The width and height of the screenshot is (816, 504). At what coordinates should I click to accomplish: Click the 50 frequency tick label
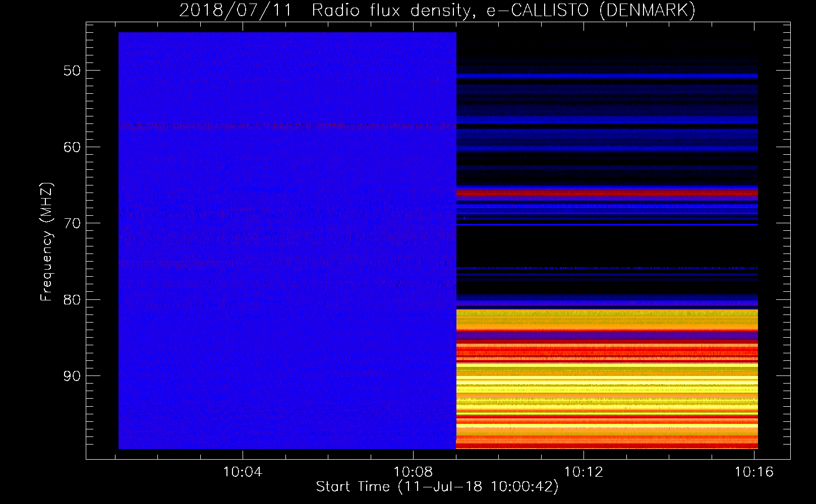72,71
